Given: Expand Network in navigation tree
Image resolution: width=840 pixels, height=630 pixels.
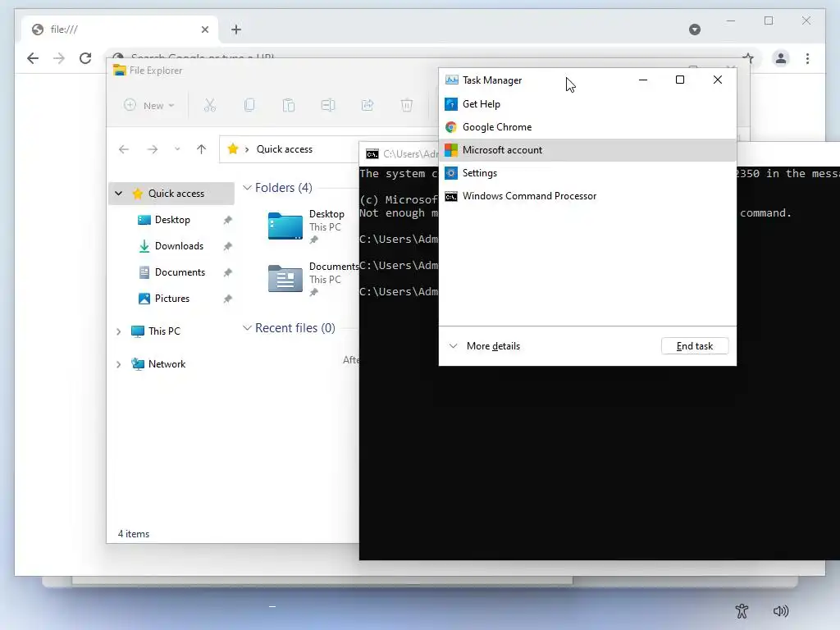Looking at the screenshot, I should 119,364.
